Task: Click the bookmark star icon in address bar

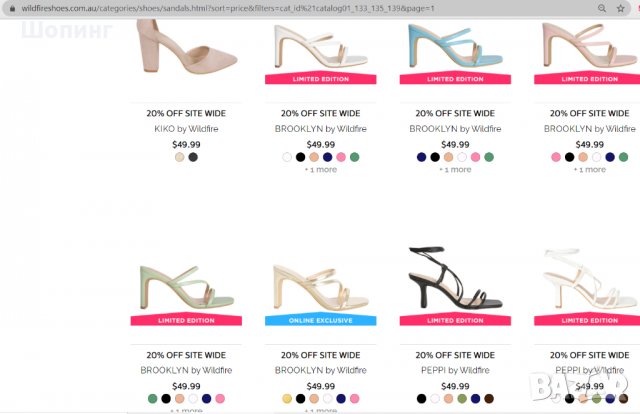Action: pos(620,8)
